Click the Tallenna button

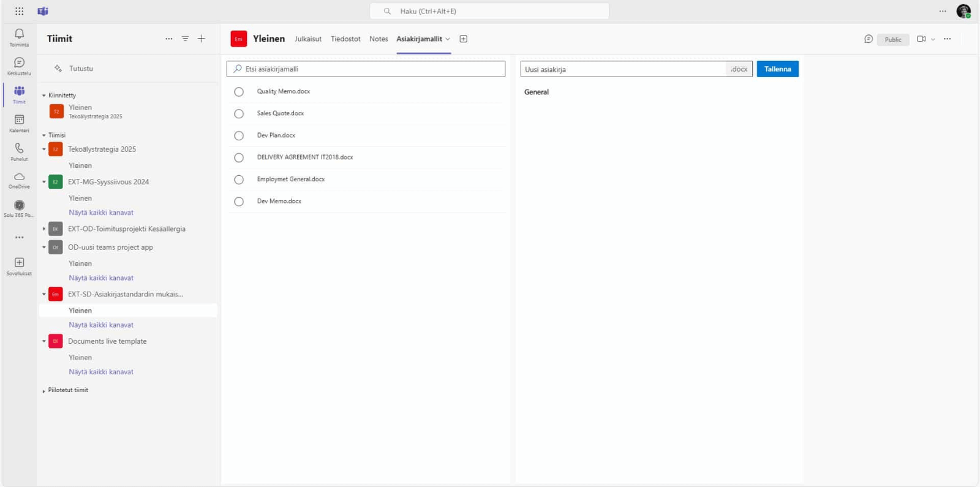tap(777, 69)
